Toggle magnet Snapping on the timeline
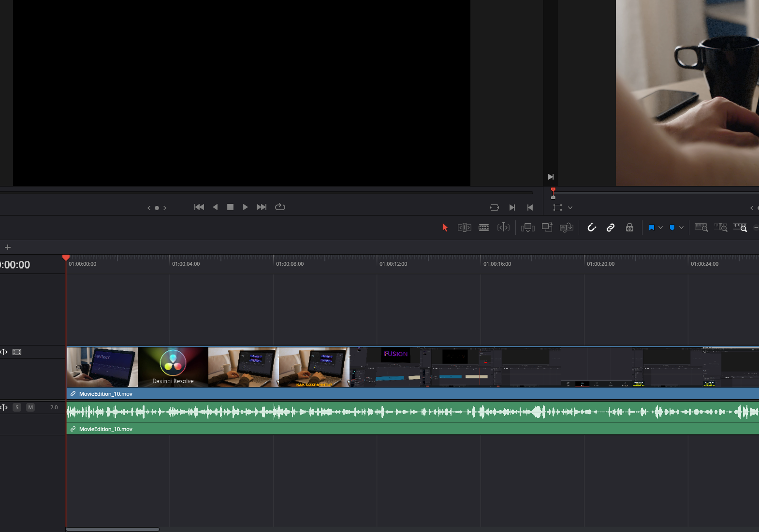Image resolution: width=759 pixels, height=532 pixels. pyautogui.click(x=591, y=228)
